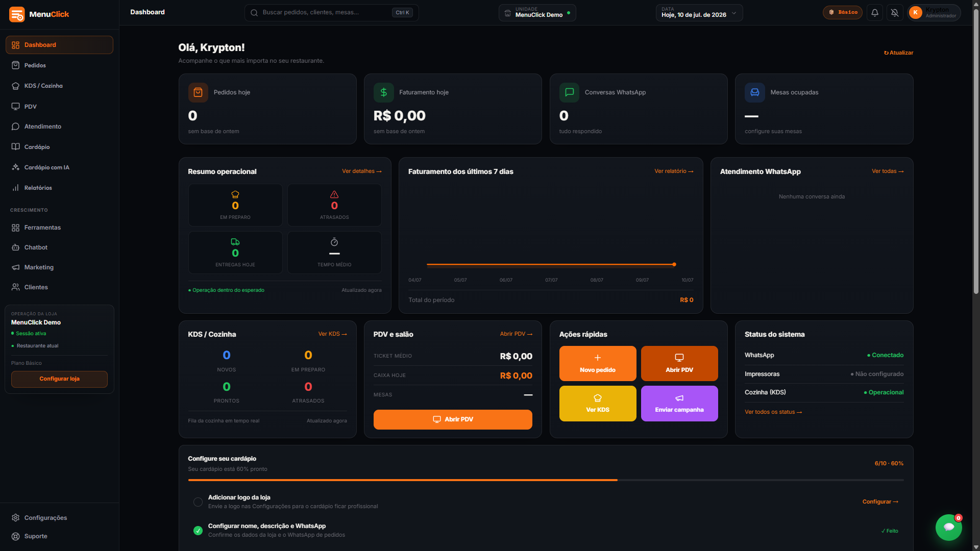Open Relatórios in the sidebar
Viewport: 980px width, 551px height.
coord(59,188)
